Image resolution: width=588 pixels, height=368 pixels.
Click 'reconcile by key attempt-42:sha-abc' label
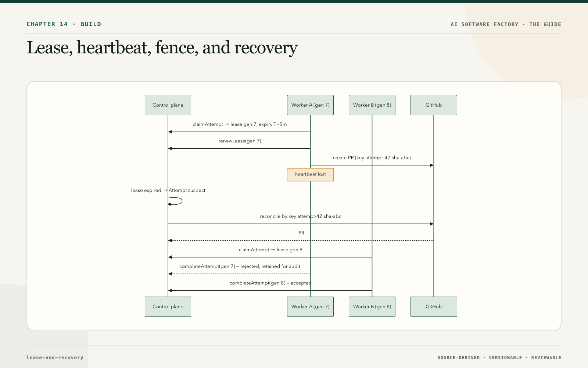(x=301, y=216)
